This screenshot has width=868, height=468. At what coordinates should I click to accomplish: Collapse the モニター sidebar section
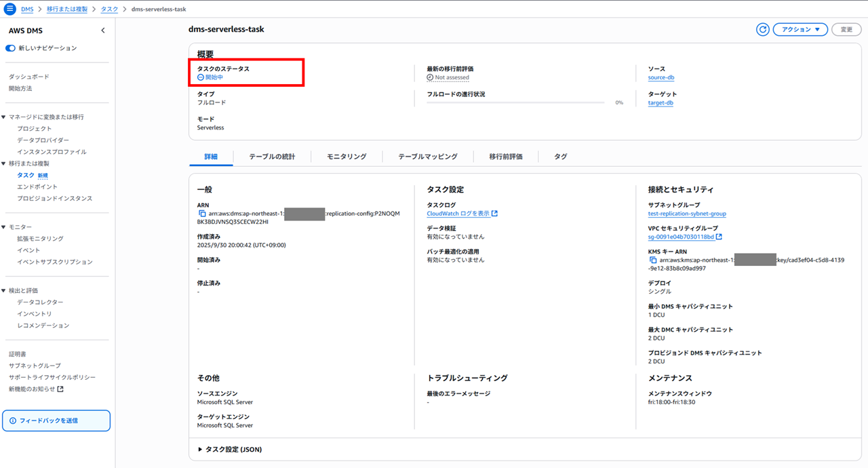(x=4, y=227)
